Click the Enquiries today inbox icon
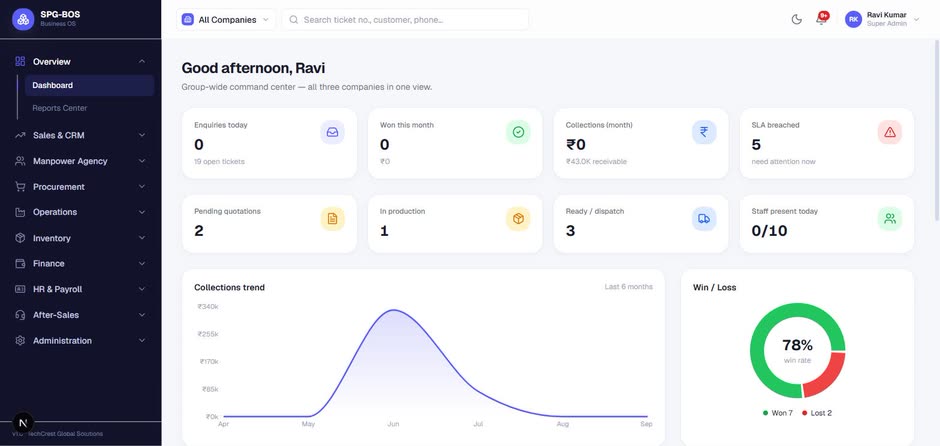 pos(332,132)
